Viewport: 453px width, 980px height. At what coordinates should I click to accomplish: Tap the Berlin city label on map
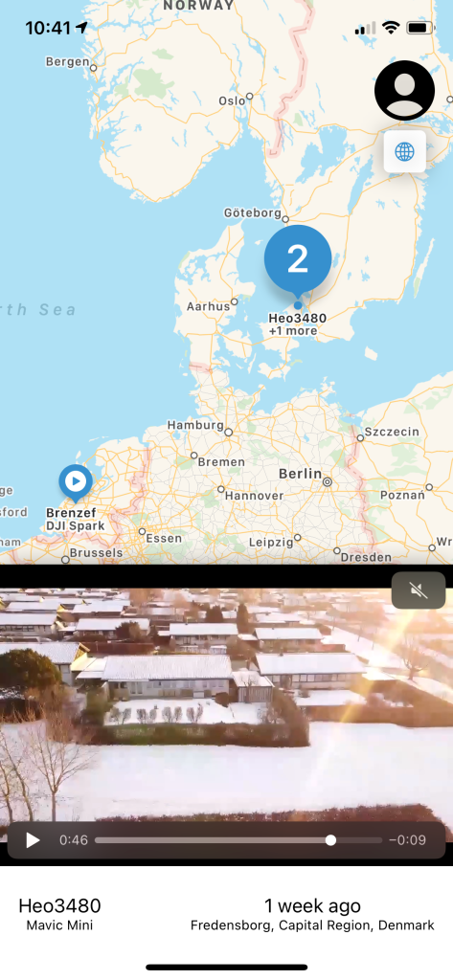pyautogui.click(x=300, y=474)
